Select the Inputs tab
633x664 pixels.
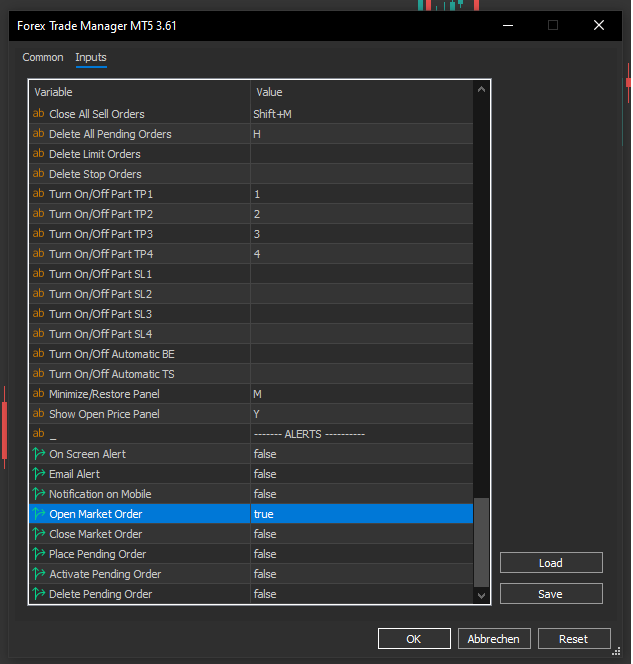(91, 57)
